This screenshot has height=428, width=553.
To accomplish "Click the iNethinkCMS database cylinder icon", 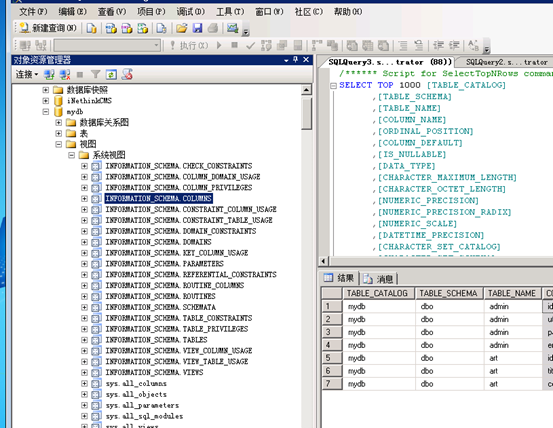I will click(x=58, y=101).
